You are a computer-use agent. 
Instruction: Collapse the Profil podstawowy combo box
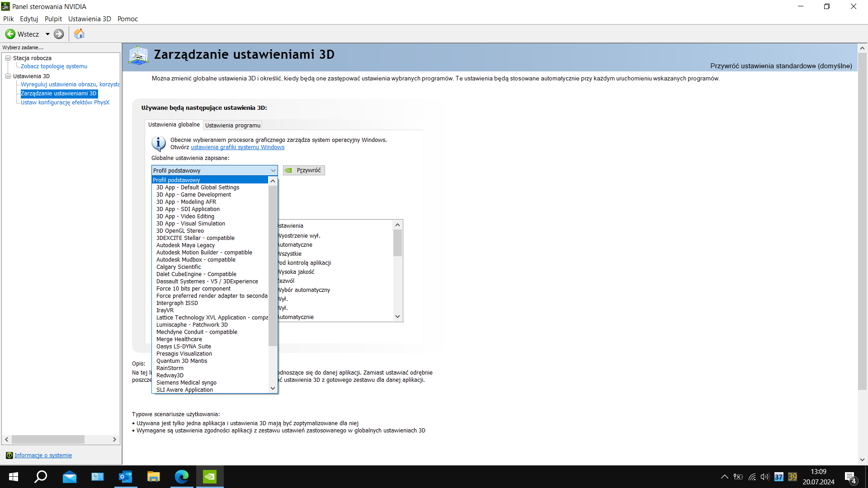click(273, 170)
